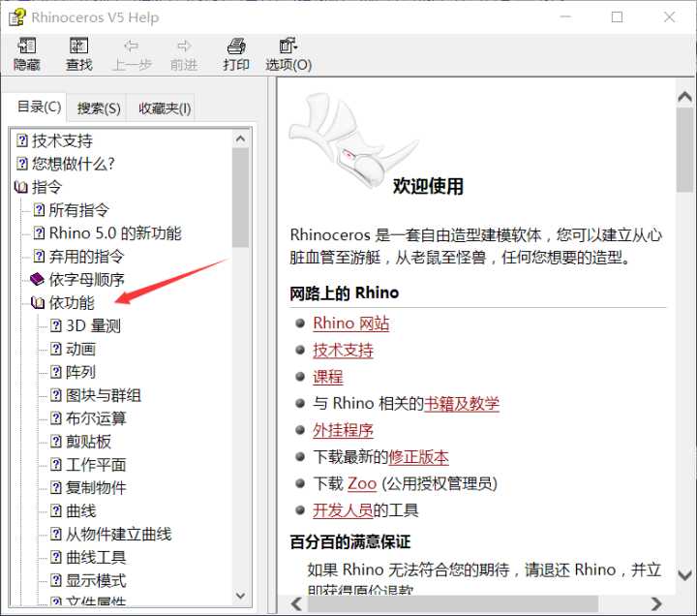Select the 显示模式 topic

pos(96,580)
